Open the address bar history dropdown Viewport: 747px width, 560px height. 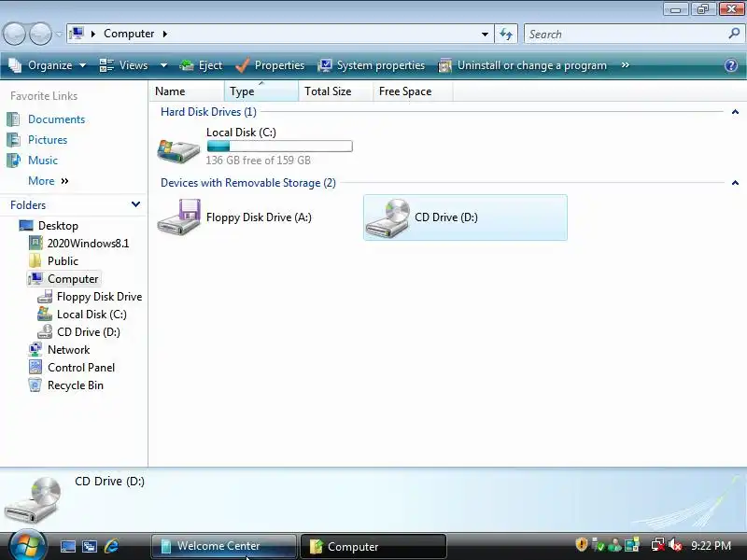[485, 34]
